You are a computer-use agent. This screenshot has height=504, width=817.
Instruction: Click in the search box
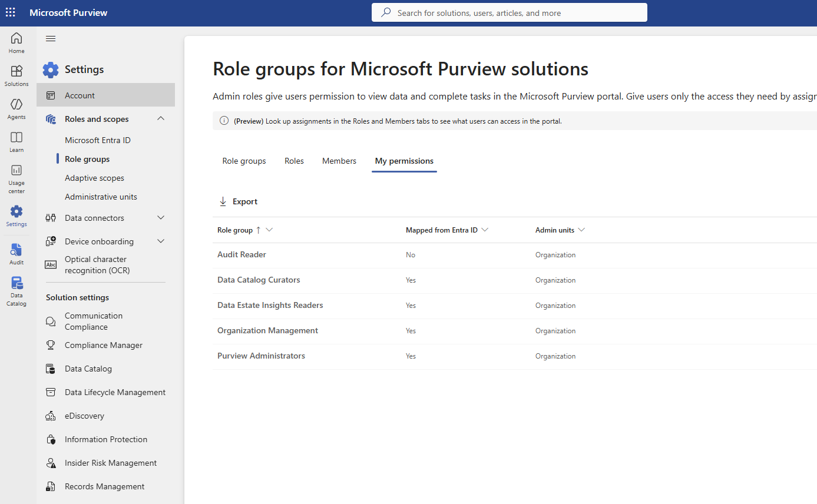click(510, 12)
